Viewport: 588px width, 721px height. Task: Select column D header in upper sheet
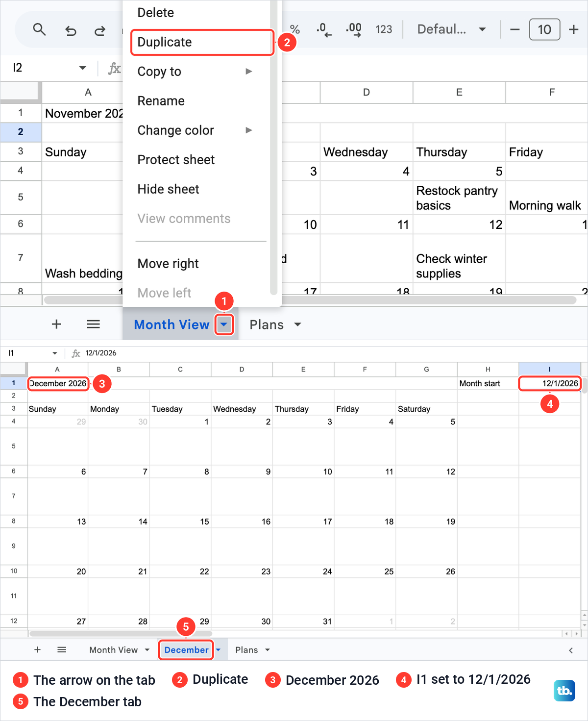[x=366, y=92]
